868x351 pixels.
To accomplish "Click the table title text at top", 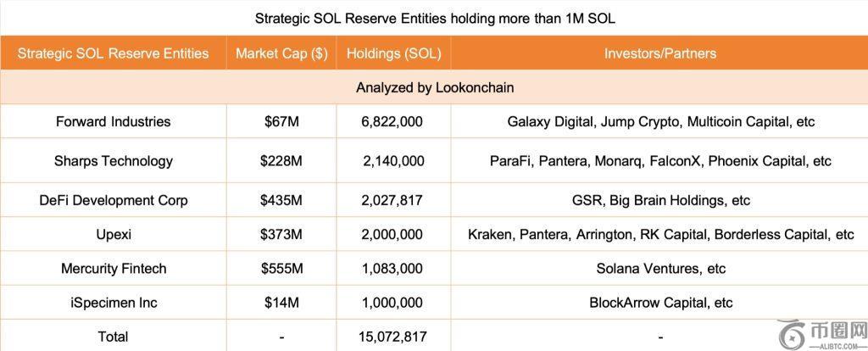I will click(434, 18).
